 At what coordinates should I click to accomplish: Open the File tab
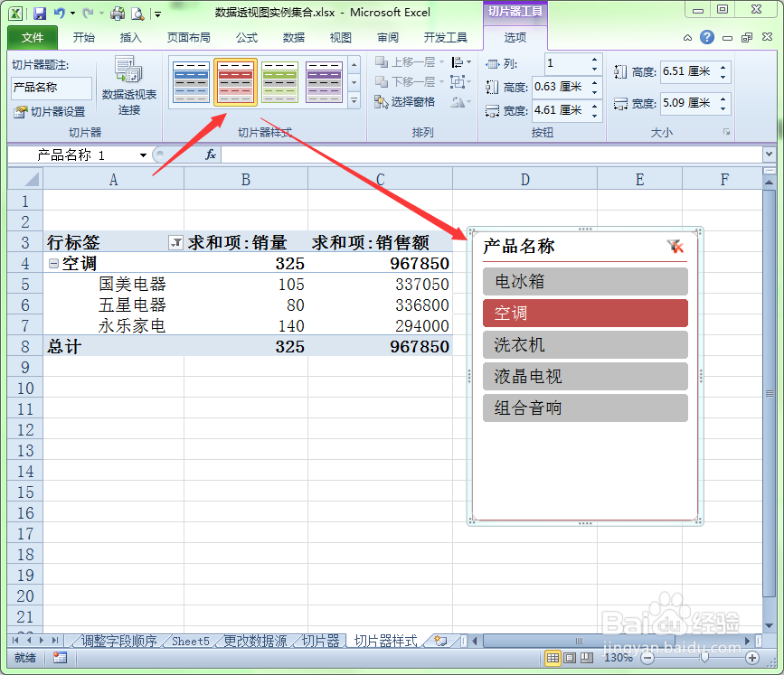coord(33,38)
